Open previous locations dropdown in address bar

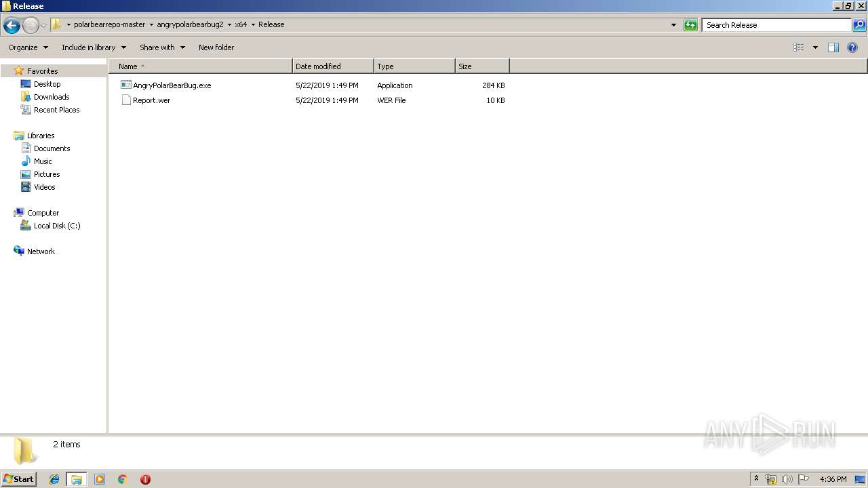[673, 25]
